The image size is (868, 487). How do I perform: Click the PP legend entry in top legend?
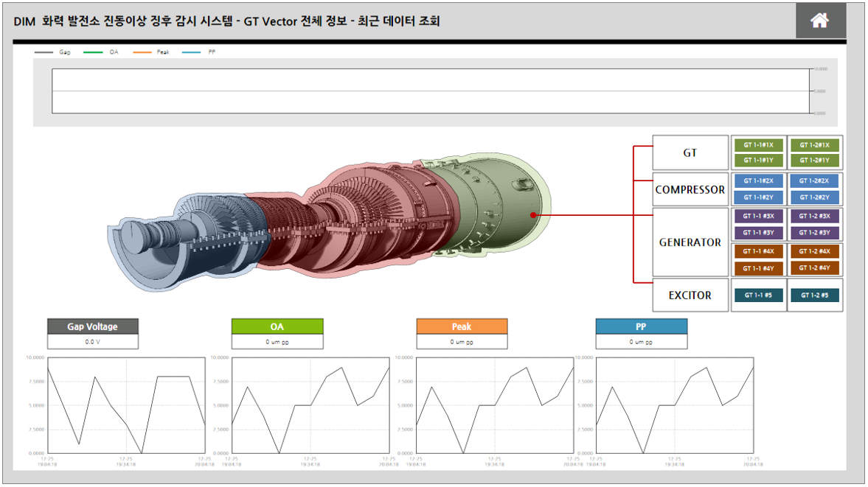point(198,52)
